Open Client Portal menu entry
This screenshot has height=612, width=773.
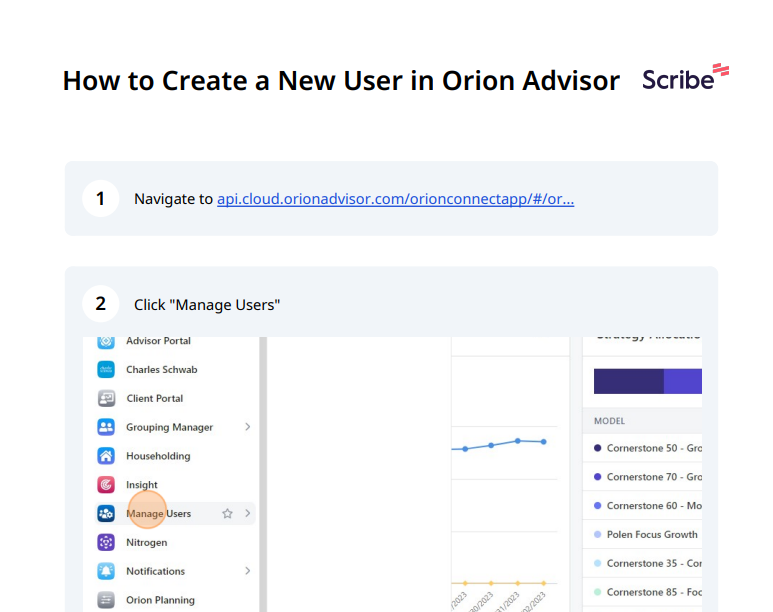tap(155, 398)
